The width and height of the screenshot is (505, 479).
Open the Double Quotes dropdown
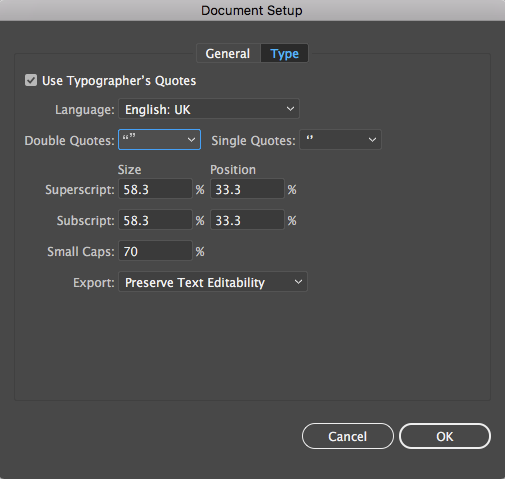(x=159, y=140)
